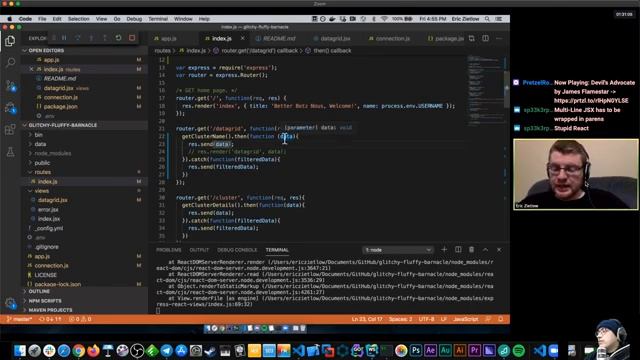Click the UTF-8 encoding in status bar
Screen dimensions: 640x360
click(x=427, y=319)
